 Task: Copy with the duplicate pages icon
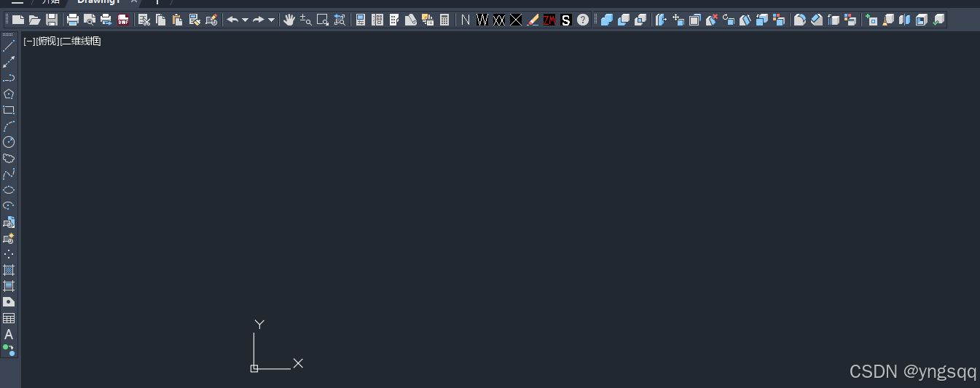pyautogui.click(x=161, y=20)
